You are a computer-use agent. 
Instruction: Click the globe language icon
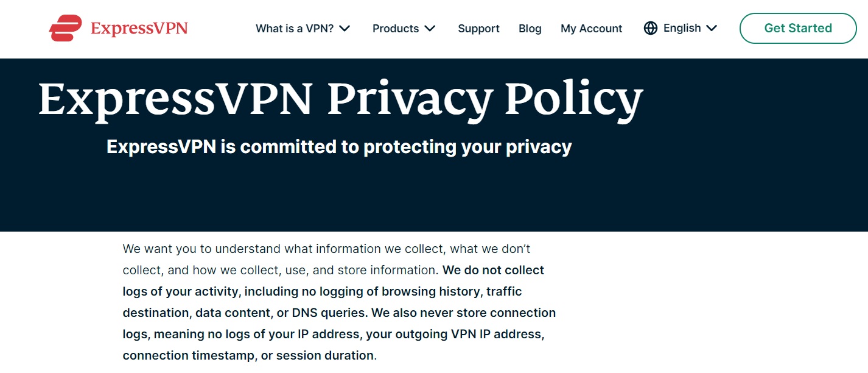(x=651, y=28)
